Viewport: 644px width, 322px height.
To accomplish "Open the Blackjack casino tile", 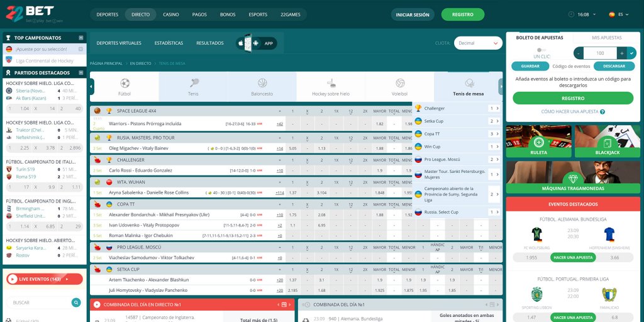I will [x=607, y=142].
